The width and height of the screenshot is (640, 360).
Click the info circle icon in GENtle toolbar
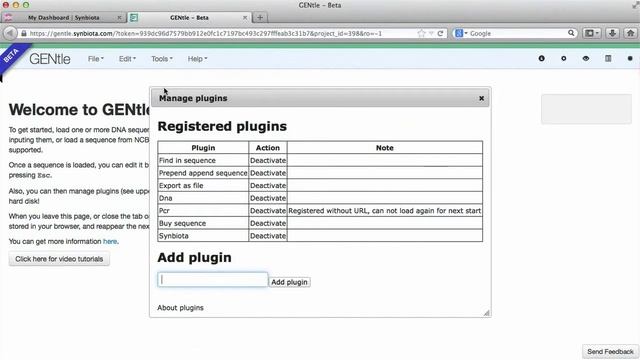point(542,59)
